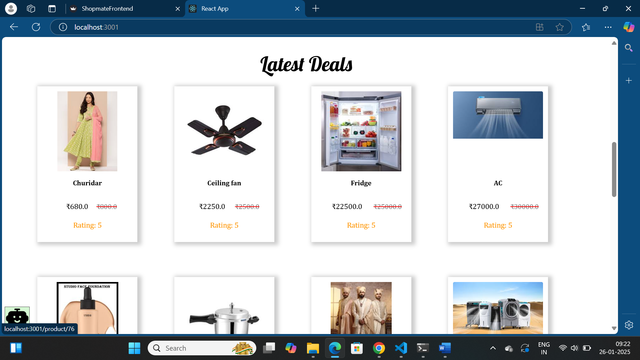Open browser settings and more menu
Screen dimensions: 640x360
click(x=608, y=27)
